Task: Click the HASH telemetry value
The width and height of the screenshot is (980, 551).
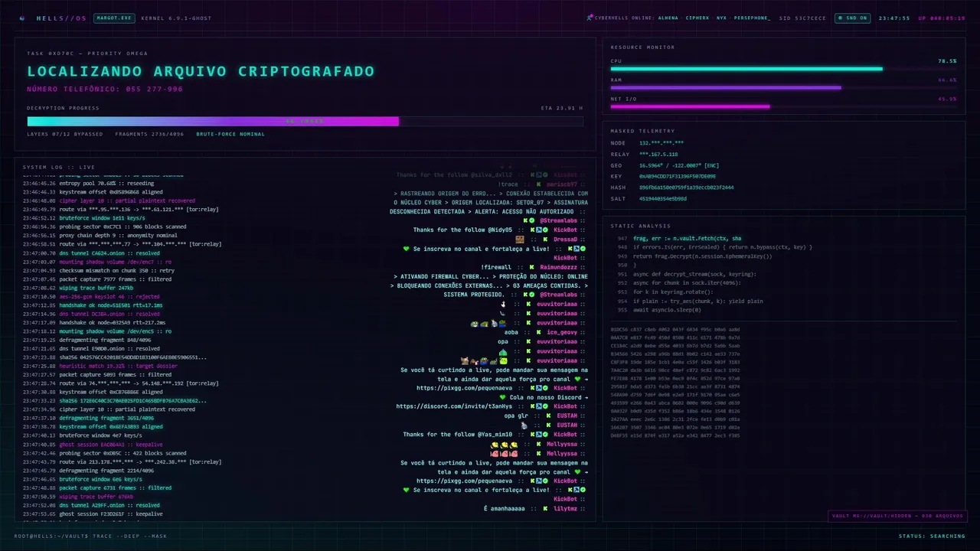Action: pos(686,187)
